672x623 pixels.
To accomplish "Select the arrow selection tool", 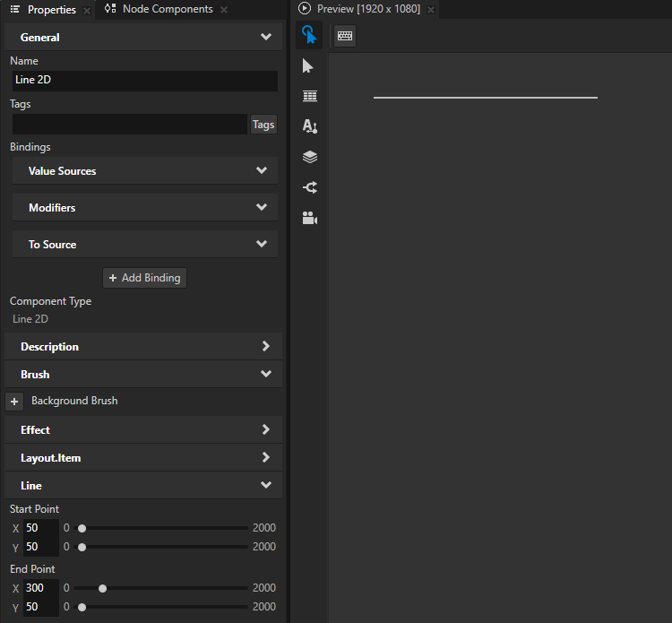I will [309, 66].
